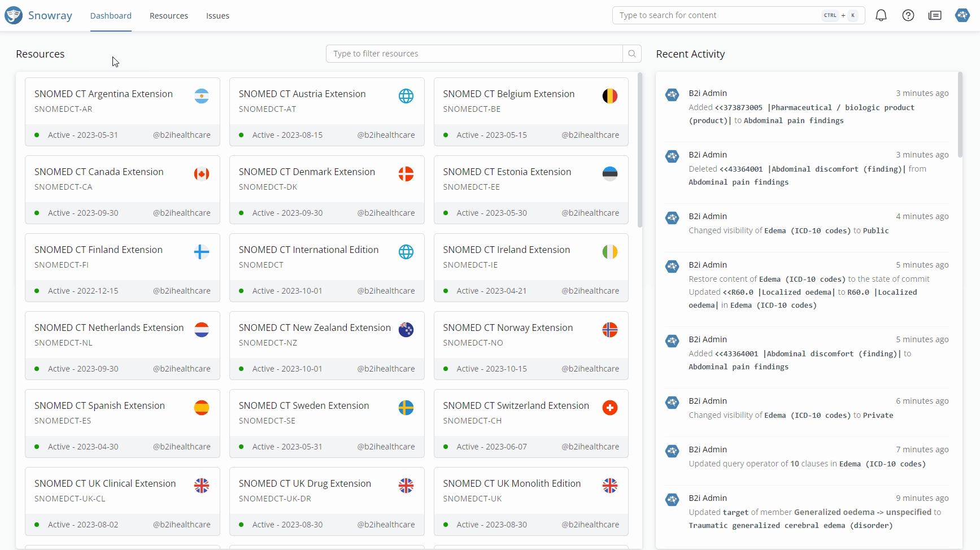Click the @b2ihealthcare owner on Belgium Extension
Viewport: 980px width, 550px height.
tap(590, 135)
